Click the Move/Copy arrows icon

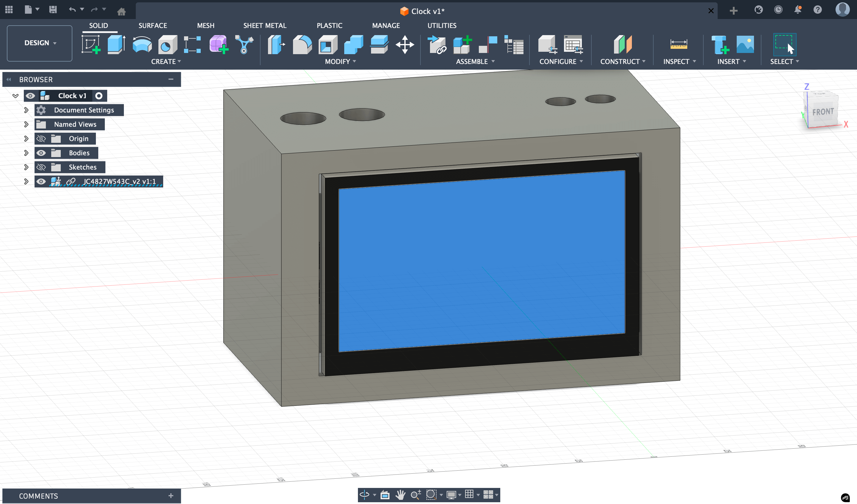coord(405,45)
